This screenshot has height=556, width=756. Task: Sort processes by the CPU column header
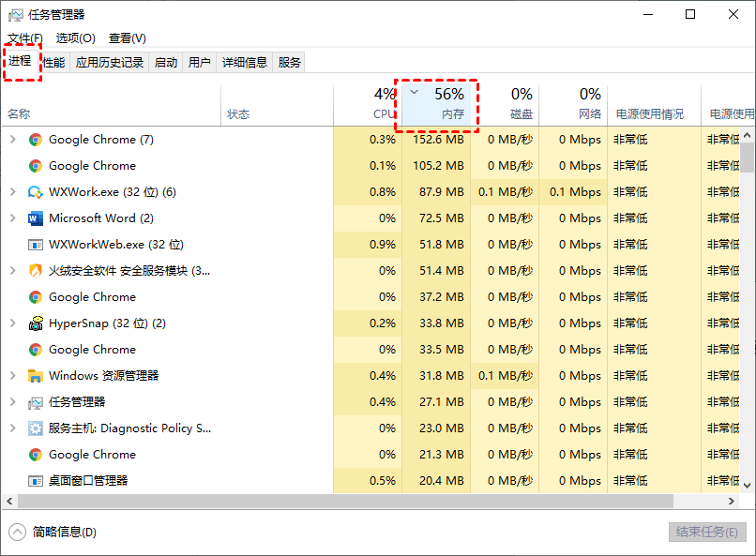pyautogui.click(x=368, y=104)
